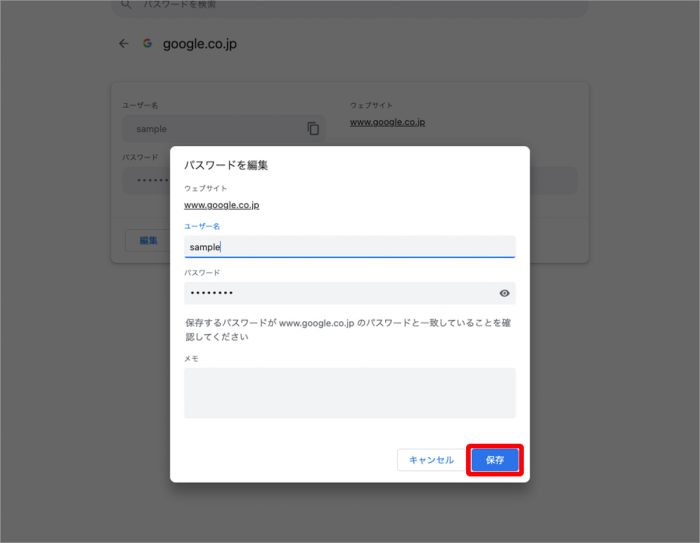Click the パスワードを編集 dialog title
This screenshot has width=700, height=543.
(226, 165)
